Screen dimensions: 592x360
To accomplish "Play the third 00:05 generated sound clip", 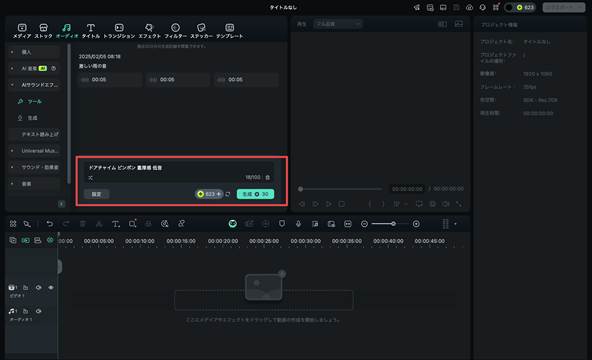I will pyautogui.click(x=247, y=80).
